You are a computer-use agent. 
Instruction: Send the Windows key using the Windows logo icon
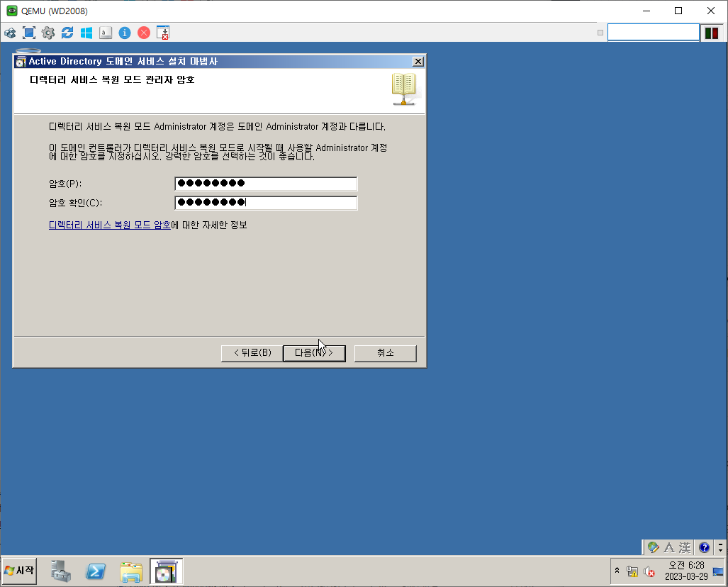point(86,33)
